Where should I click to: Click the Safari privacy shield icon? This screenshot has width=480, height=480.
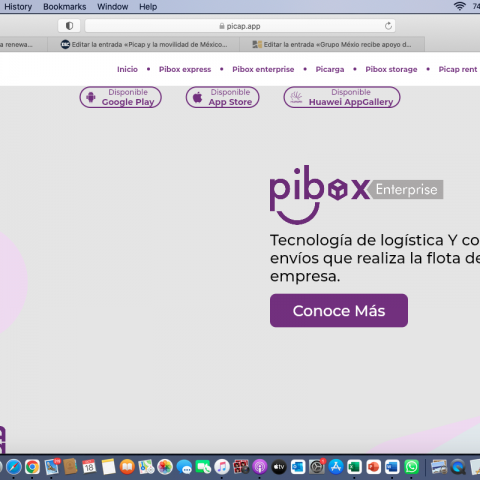pyautogui.click(x=69, y=26)
